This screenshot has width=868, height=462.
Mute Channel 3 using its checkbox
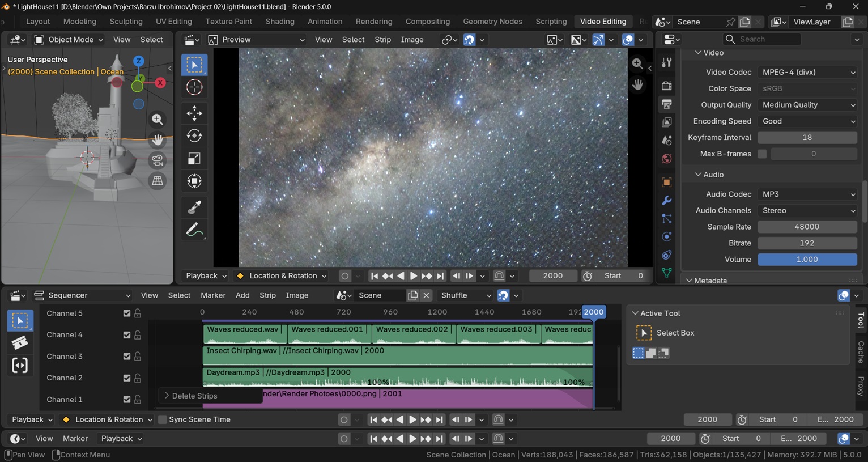(127, 357)
